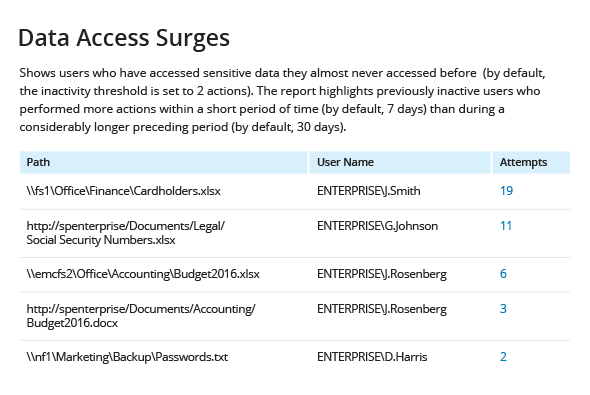Image resolution: width=590 pixels, height=395 pixels.
Task: Select the Passwords.txt path cell
Action: (x=127, y=357)
